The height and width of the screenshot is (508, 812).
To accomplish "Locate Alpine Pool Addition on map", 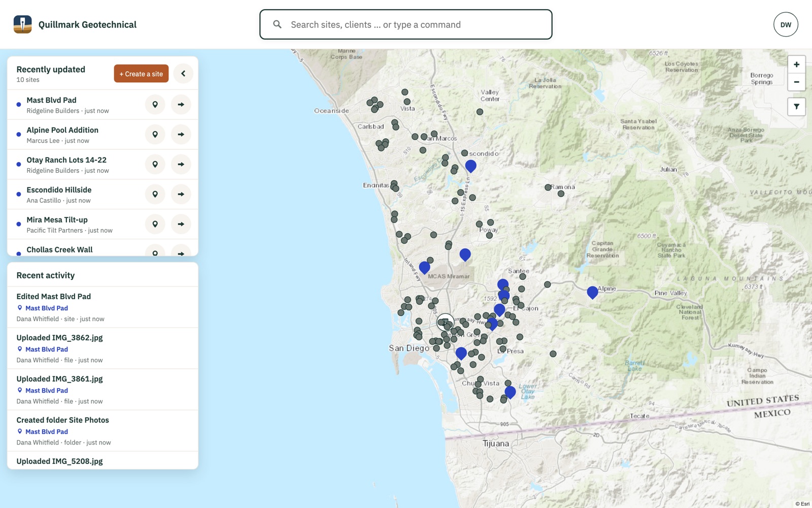I will (155, 135).
